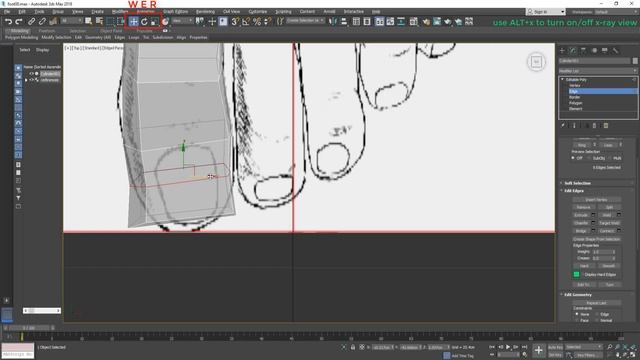Open the Select by Name dialog icon
This screenshot has height=360, width=640.
99,21
